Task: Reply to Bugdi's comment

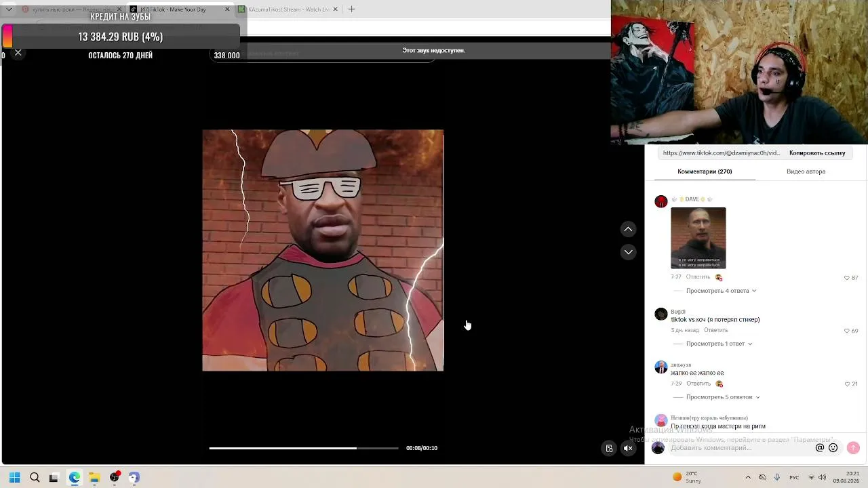Action: click(x=715, y=330)
